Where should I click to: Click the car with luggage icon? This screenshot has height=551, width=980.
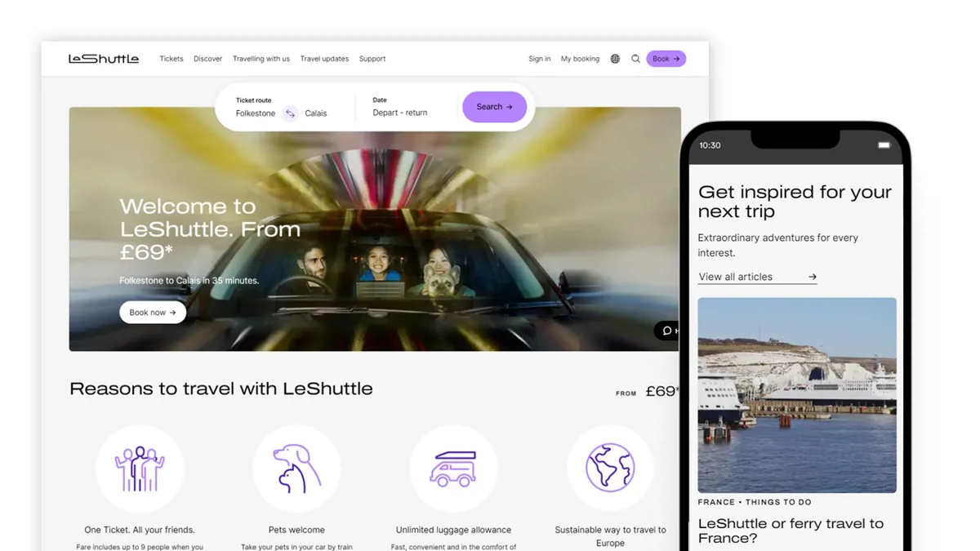click(453, 469)
